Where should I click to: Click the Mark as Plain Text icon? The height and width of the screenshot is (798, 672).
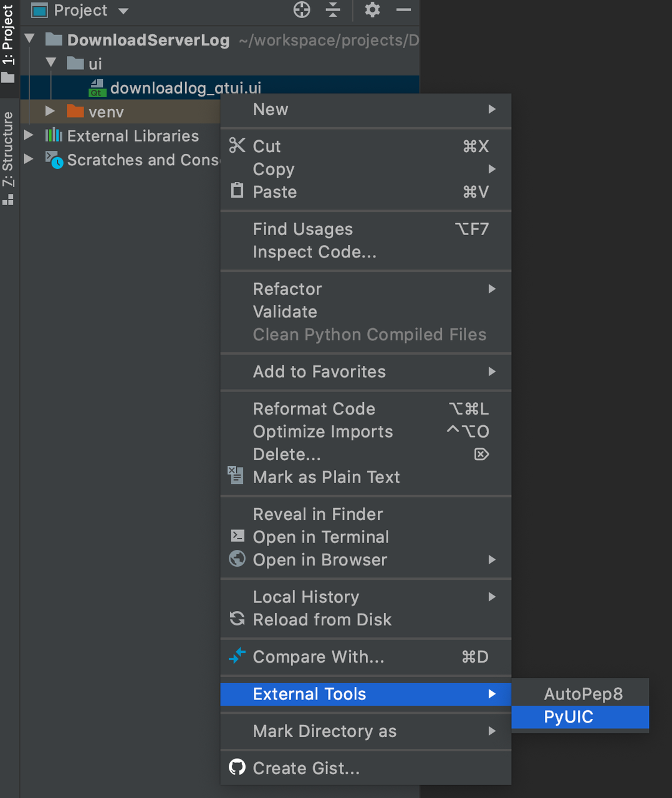point(236,475)
